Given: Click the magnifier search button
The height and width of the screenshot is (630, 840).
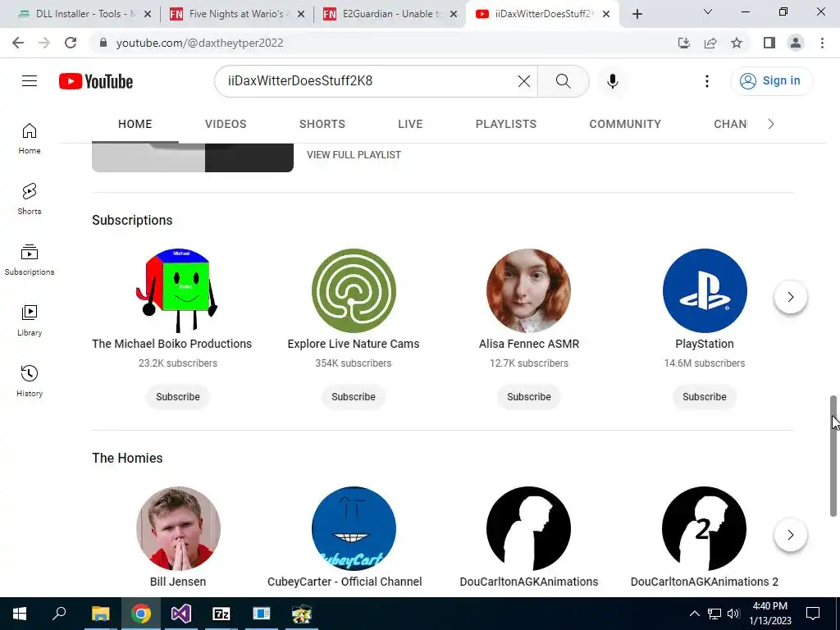Looking at the screenshot, I should coord(563,81).
